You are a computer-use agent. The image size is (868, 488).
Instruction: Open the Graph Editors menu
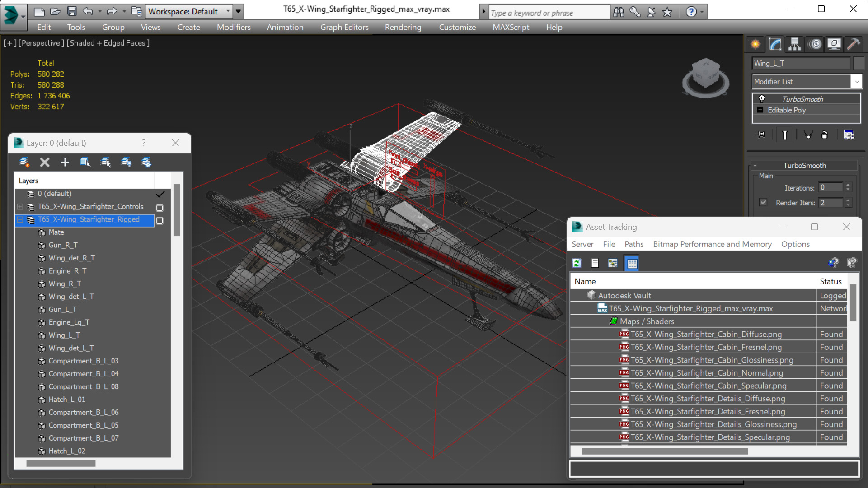(x=344, y=27)
